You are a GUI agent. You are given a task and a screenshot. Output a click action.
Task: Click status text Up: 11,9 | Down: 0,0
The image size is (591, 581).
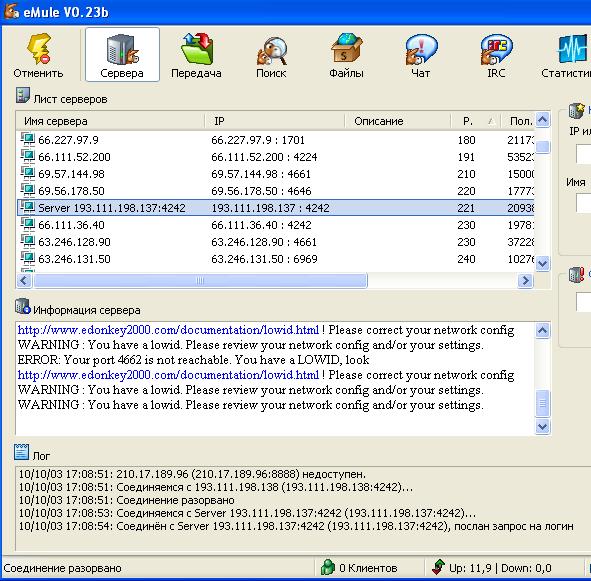coord(500,568)
